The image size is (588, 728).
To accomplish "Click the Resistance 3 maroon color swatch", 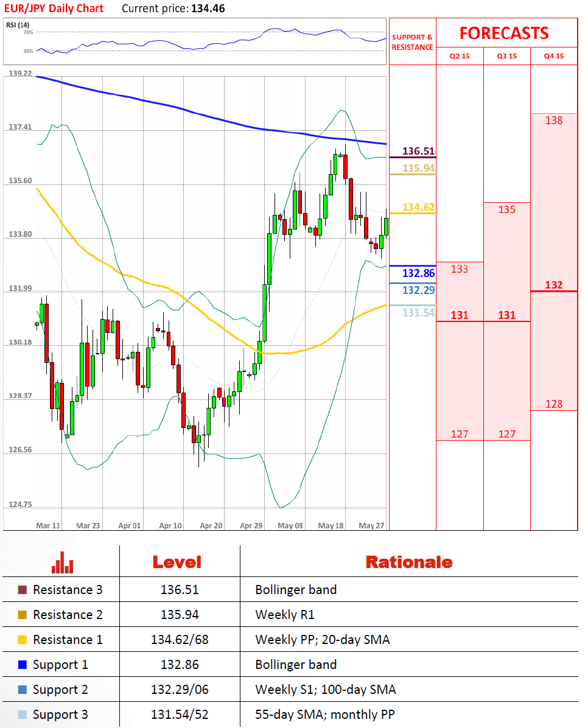I will coord(23,590).
